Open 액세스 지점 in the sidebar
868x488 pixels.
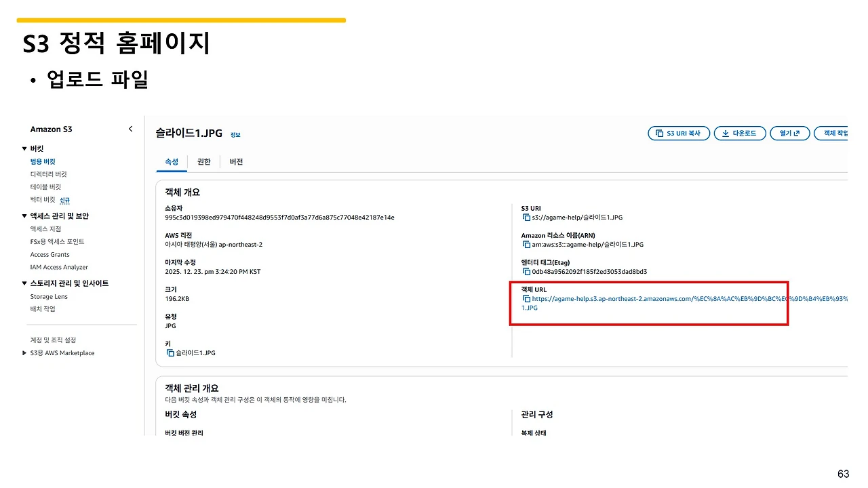(x=45, y=229)
